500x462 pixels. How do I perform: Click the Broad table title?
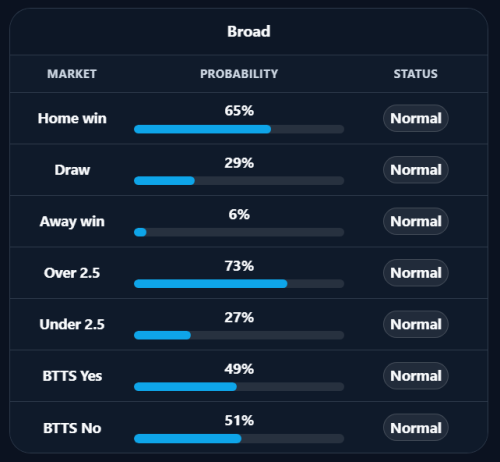[249, 32]
